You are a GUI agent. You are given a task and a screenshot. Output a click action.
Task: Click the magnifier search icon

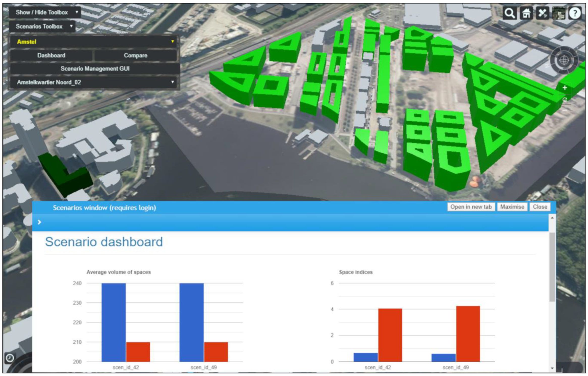click(509, 13)
